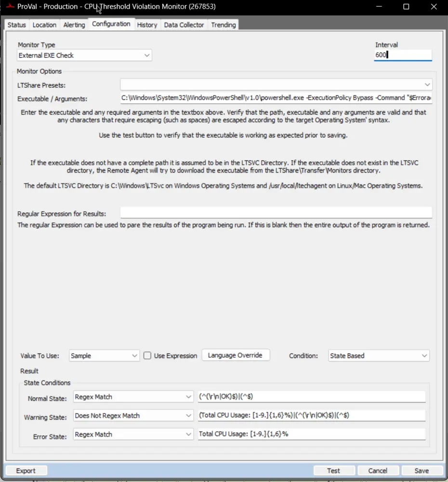
Task: Switch to the Status tab
Action: [x=16, y=25]
